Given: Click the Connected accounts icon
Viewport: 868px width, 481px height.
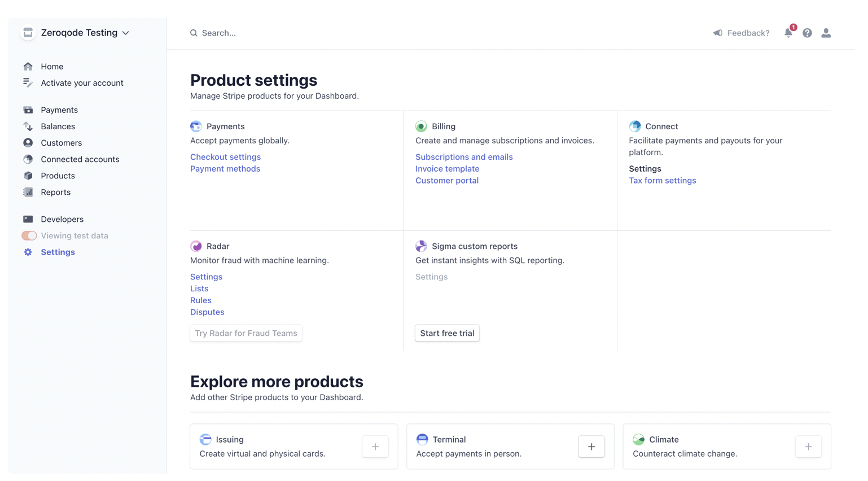Looking at the screenshot, I should [x=28, y=159].
